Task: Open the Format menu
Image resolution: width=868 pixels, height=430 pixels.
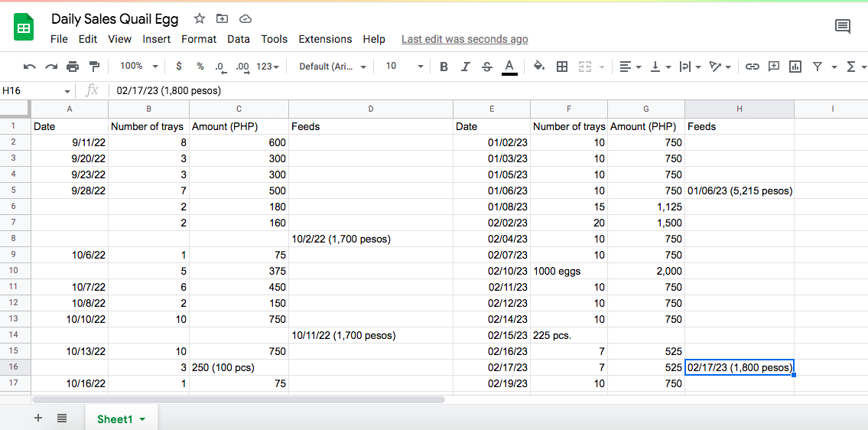Action: point(199,39)
